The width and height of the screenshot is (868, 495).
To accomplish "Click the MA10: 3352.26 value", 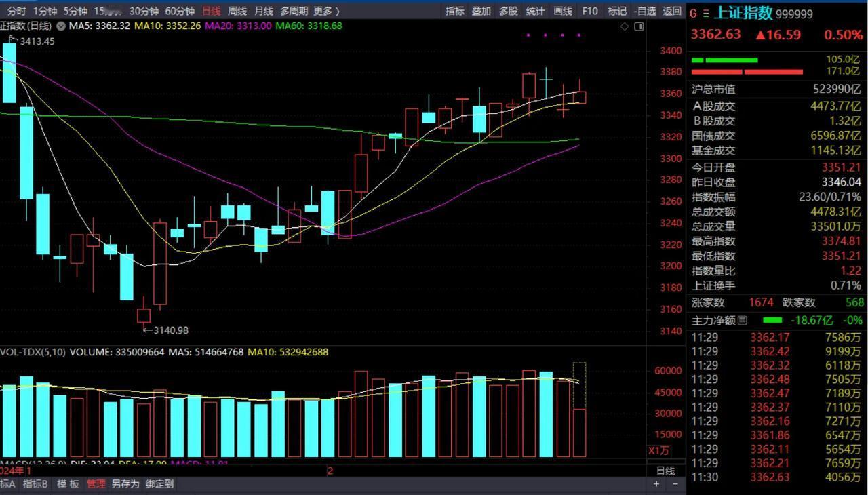I will (x=168, y=26).
